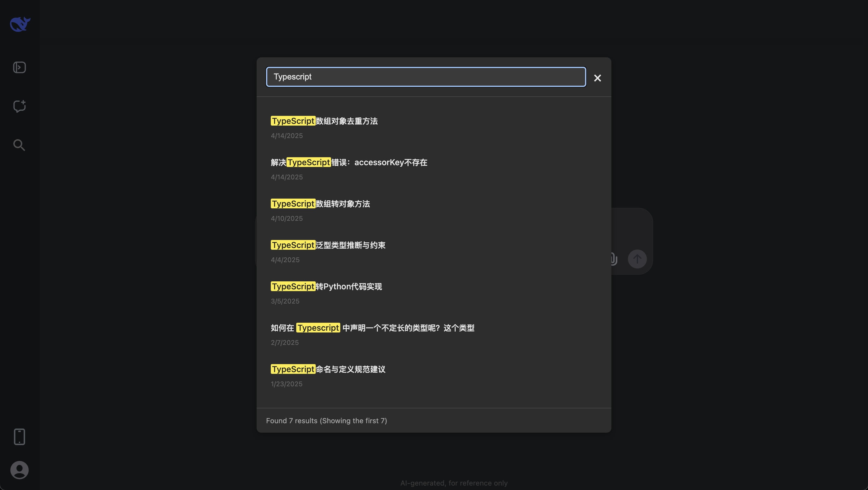
Task: Click the 'Found 7 results' status text
Action: pos(326,421)
